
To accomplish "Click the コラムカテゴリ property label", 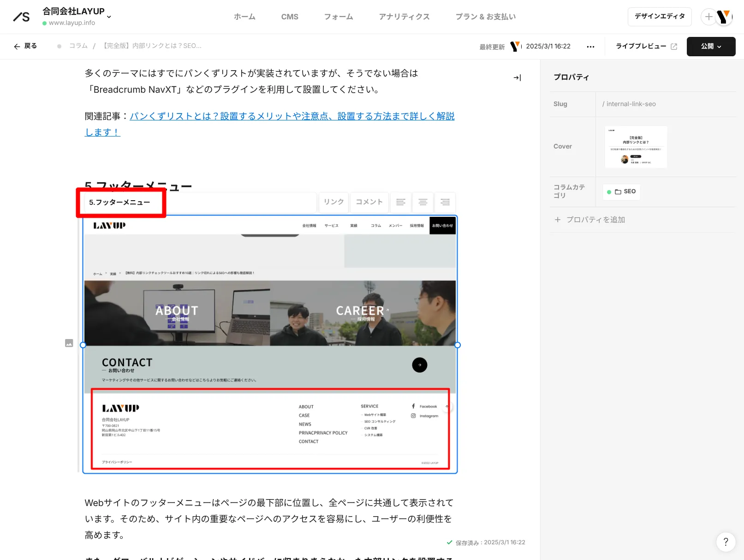I will point(570,191).
